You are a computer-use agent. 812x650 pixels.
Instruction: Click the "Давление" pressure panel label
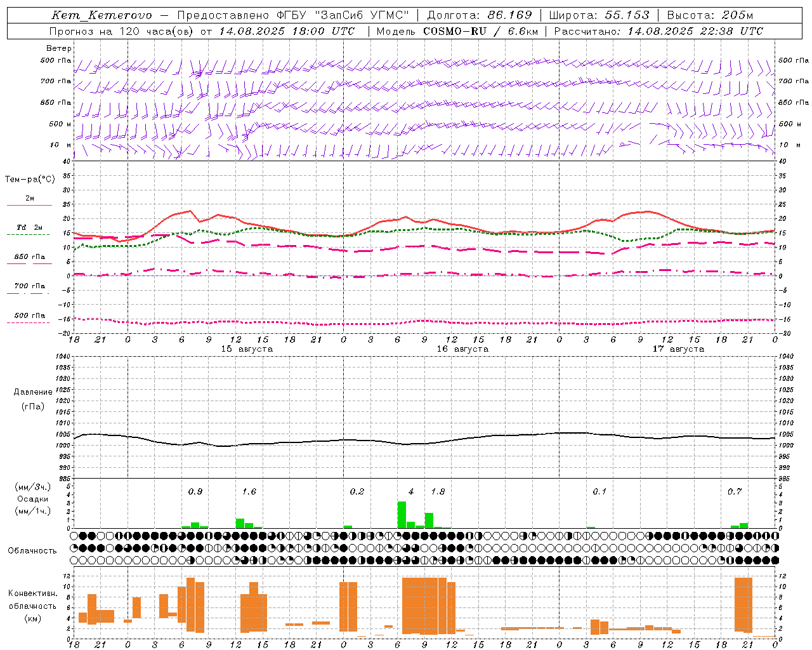(x=33, y=392)
